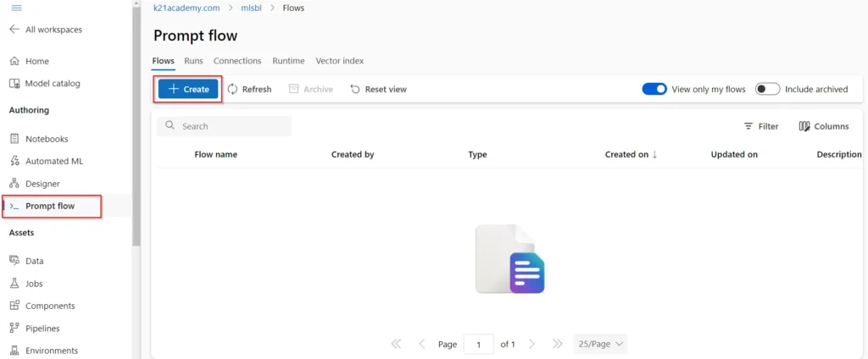Switch to the Vector index tab
868x359 pixels.
tap(339, 61)
